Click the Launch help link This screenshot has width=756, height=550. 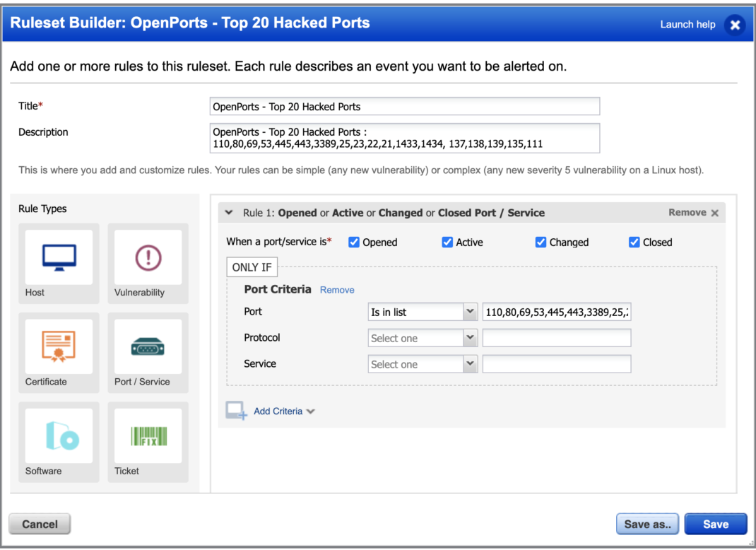687,25
